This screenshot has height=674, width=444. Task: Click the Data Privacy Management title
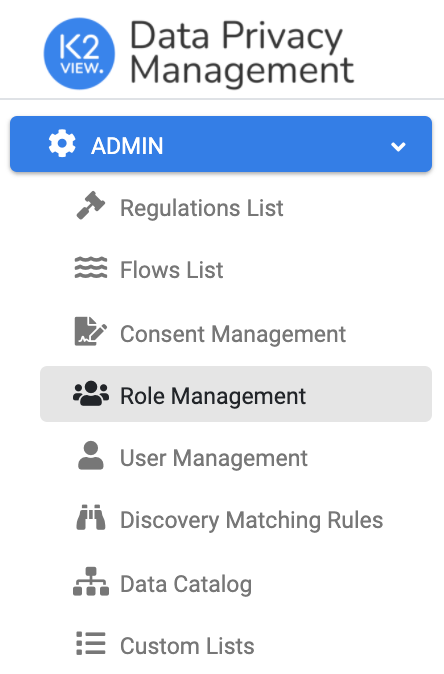pyautogui.click(x=242, y=54)
